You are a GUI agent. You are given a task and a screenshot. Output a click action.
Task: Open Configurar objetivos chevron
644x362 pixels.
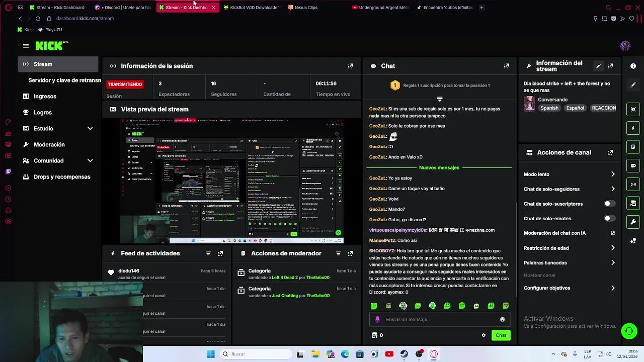tap(613, 288)
